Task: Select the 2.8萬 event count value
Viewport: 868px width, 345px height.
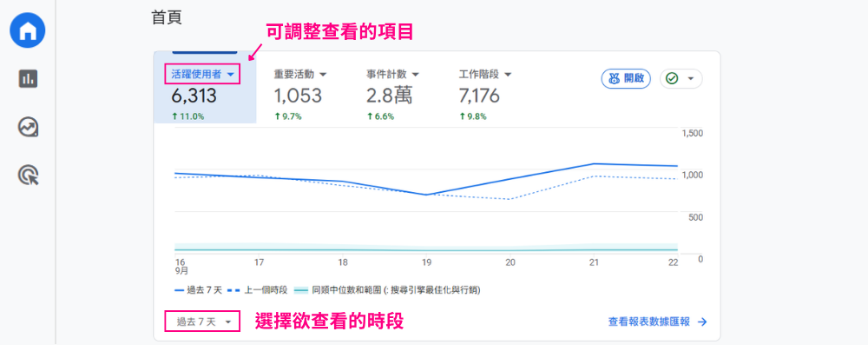Action: coord(389,96)
